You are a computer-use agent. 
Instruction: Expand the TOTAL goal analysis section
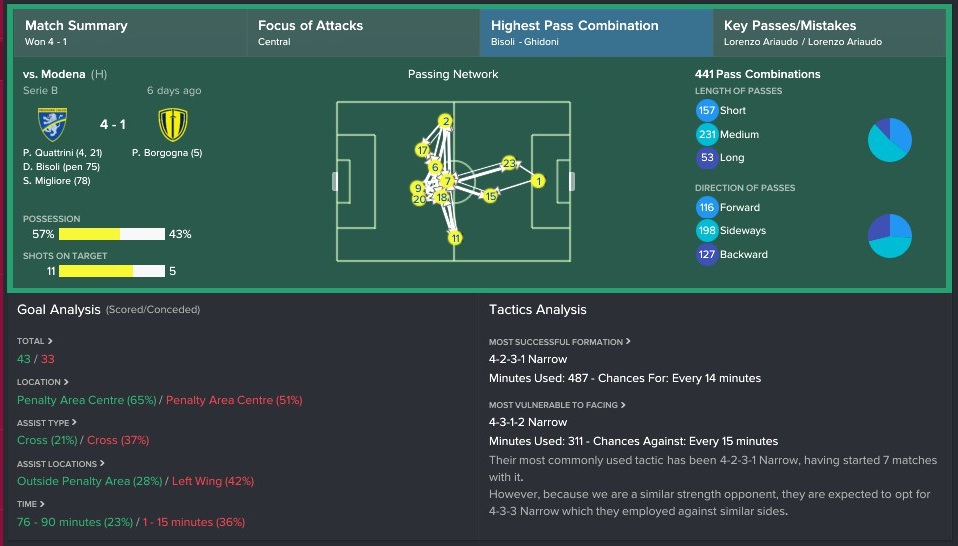[35, 341]
